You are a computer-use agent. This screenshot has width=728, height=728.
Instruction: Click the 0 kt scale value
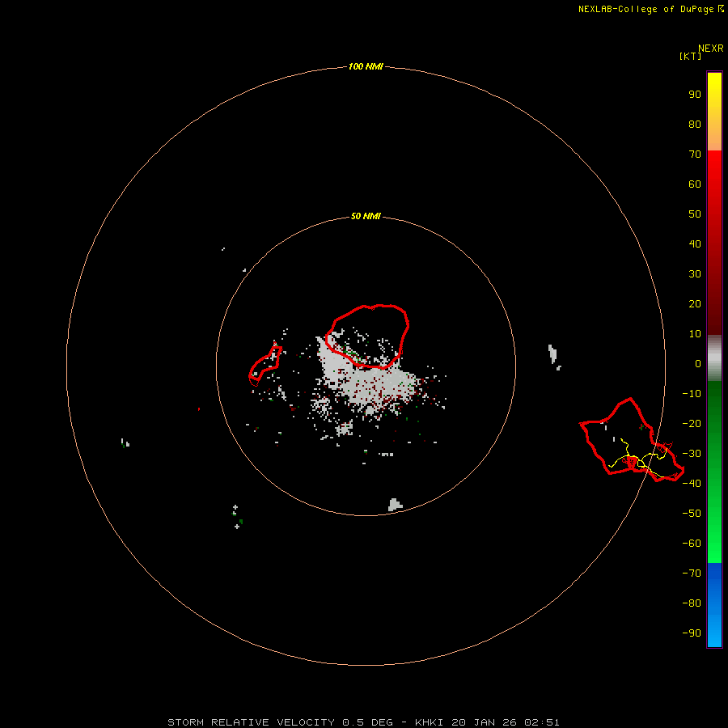pyautogui.click(x=698, y=363)
